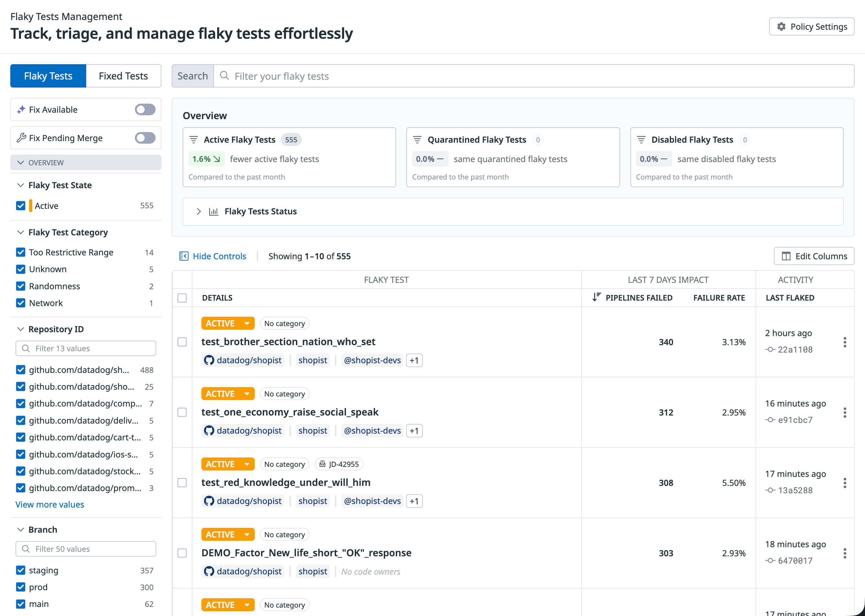Click commit hash 22a1108 icon link
Image resolution: width=865 pixels, height=616 pixels.
click(770, 349)
